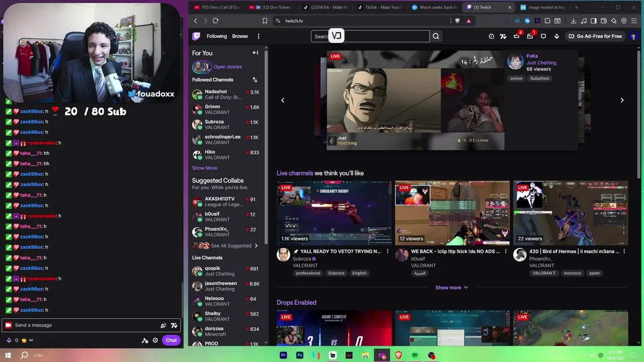Toggle sort order of Followed Channels
The width and height of the screenshot is (644, 362).
pyautogui.click(x=255, y=79)
